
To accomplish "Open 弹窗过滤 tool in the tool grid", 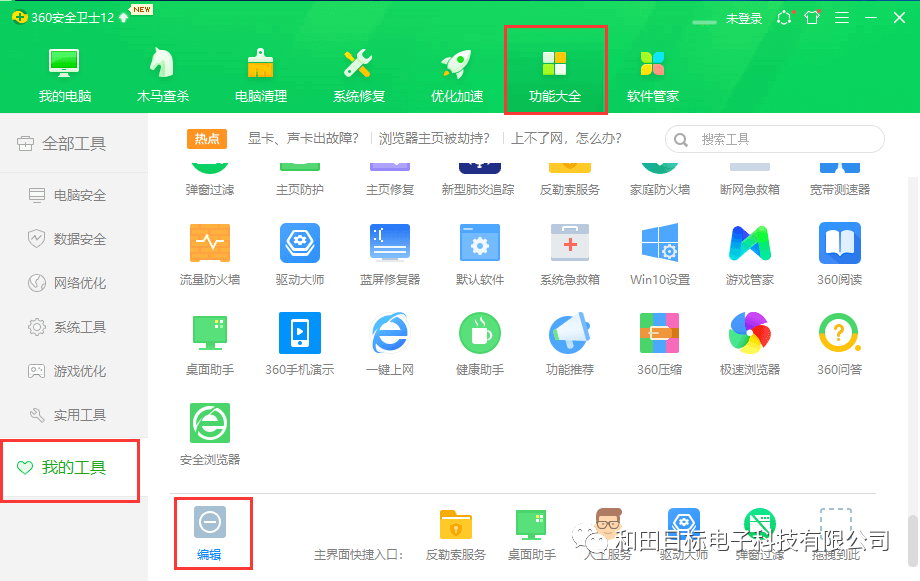I will tap(209, 181).
